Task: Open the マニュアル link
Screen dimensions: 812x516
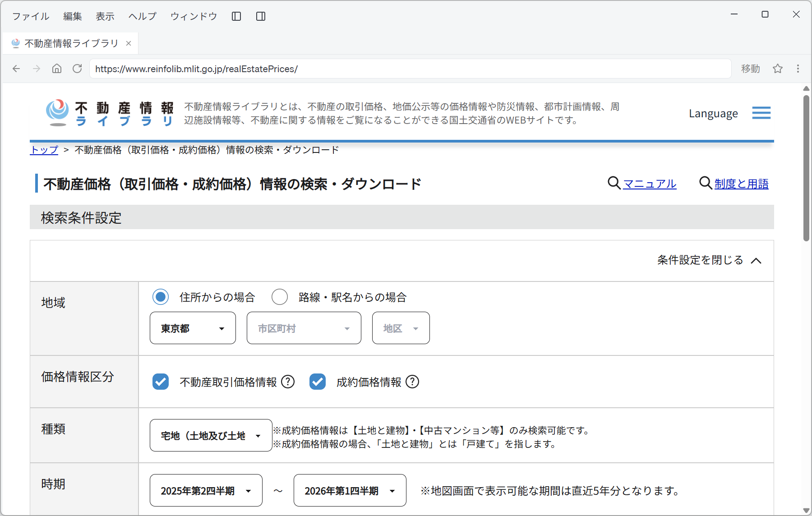Action: pos(650,184)
